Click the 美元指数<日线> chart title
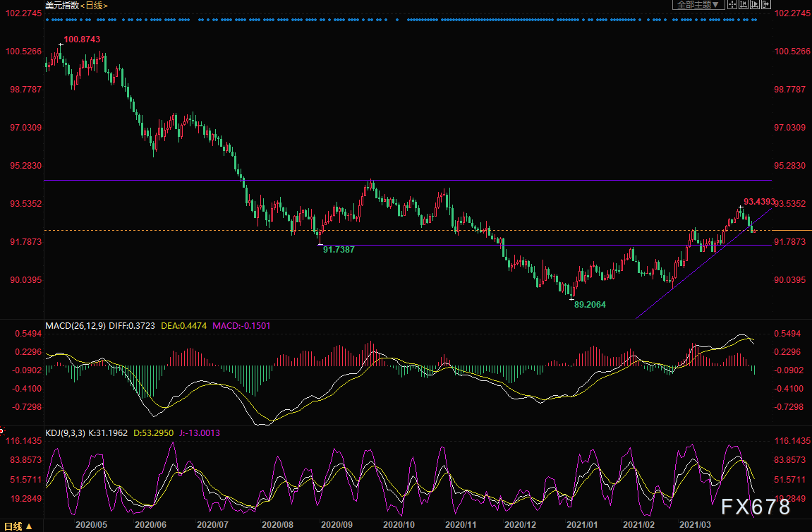812x532 pixels. 76,5
